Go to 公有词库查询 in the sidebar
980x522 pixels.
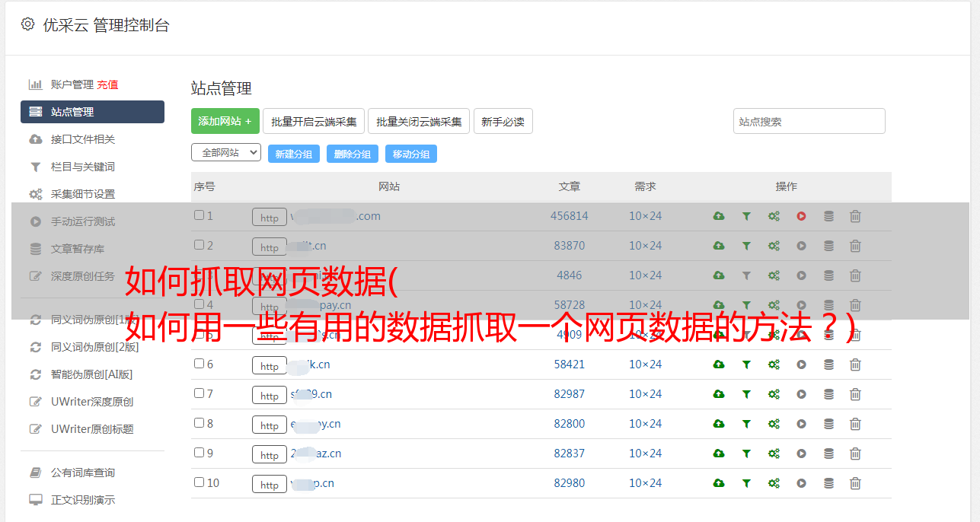(83, 473)
